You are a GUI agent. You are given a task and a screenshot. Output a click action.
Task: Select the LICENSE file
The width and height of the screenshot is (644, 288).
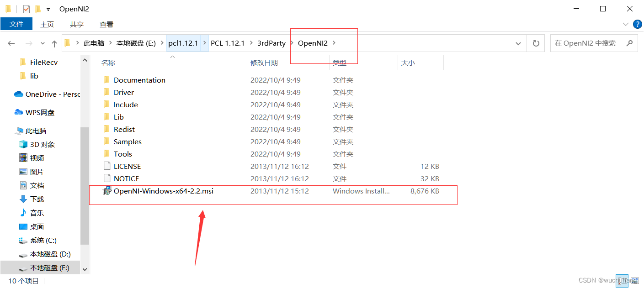[x=127, y=166]
